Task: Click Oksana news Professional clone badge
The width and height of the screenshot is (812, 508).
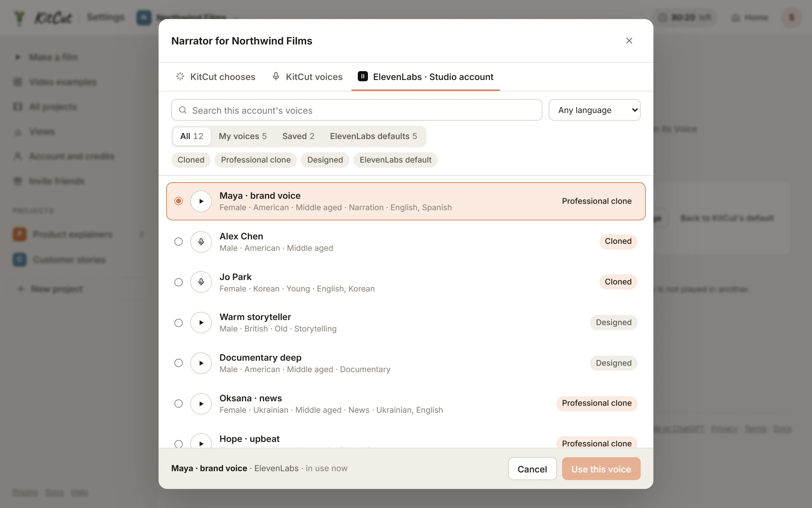Action: pos(597,403)
